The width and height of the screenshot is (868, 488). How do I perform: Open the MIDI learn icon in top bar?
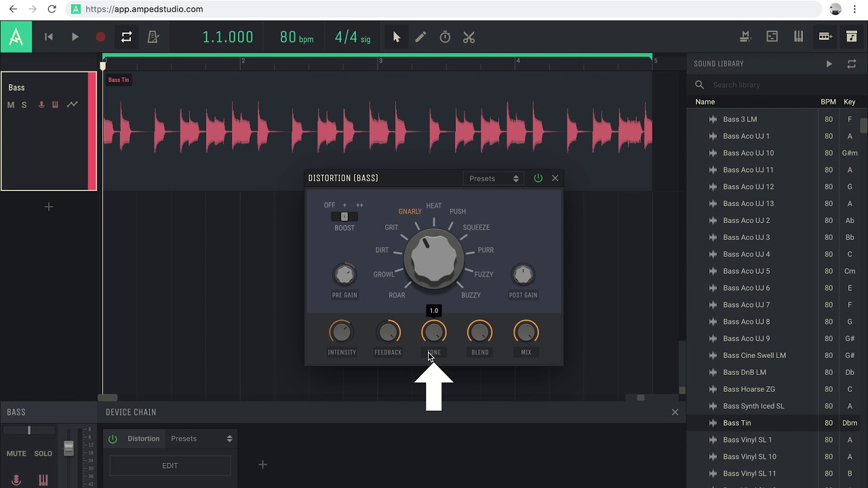tap(745, 37)
